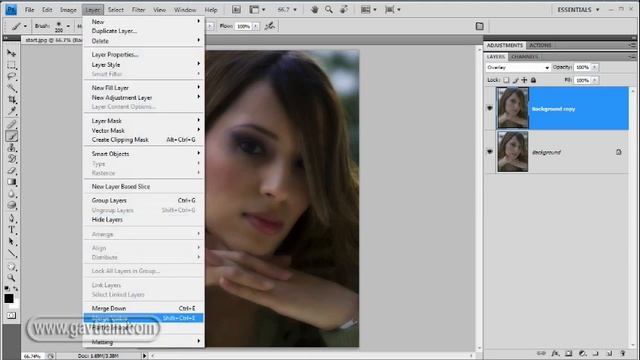Open the Fill slider arrow

coord(595,80)
